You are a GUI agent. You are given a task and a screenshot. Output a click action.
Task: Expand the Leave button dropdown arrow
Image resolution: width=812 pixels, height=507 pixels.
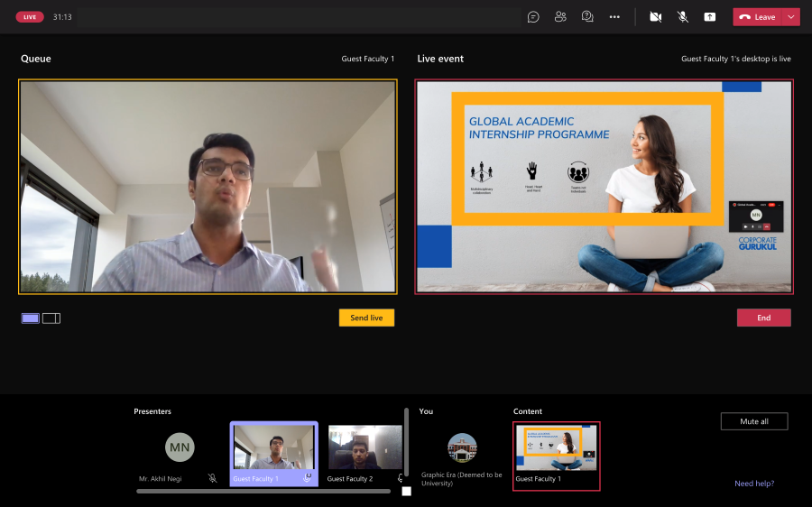[790, 17]
